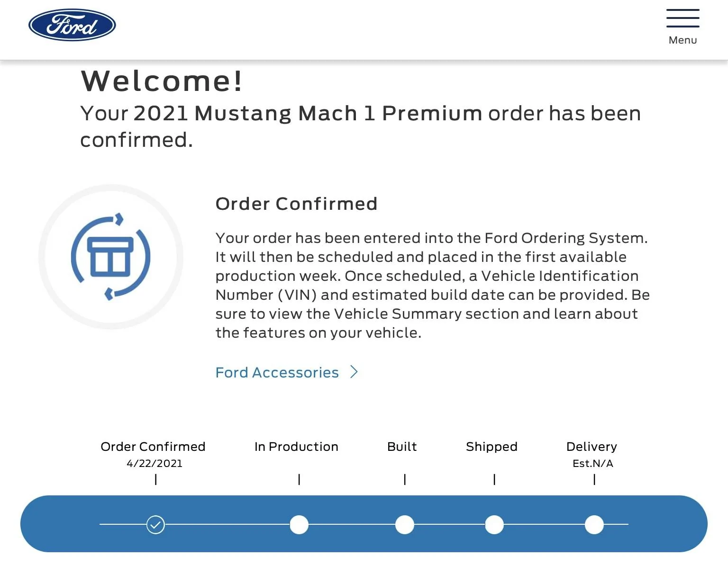Select the Built stage label

402,447
